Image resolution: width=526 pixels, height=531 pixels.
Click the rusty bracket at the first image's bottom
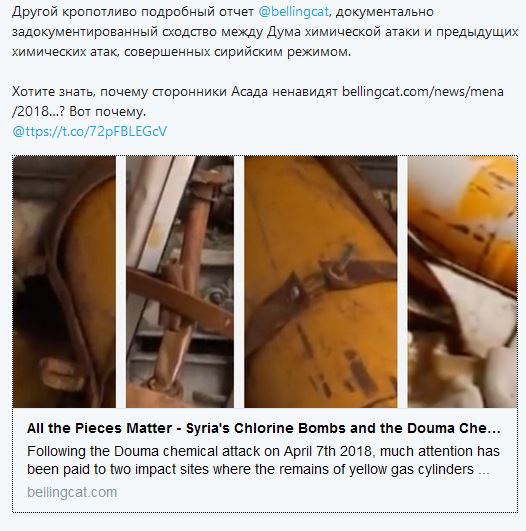pos(58,373)
